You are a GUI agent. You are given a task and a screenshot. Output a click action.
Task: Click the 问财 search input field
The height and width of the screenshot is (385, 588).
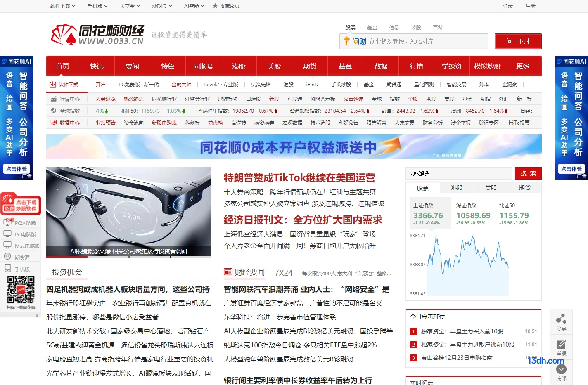click(x=414, y=41)
